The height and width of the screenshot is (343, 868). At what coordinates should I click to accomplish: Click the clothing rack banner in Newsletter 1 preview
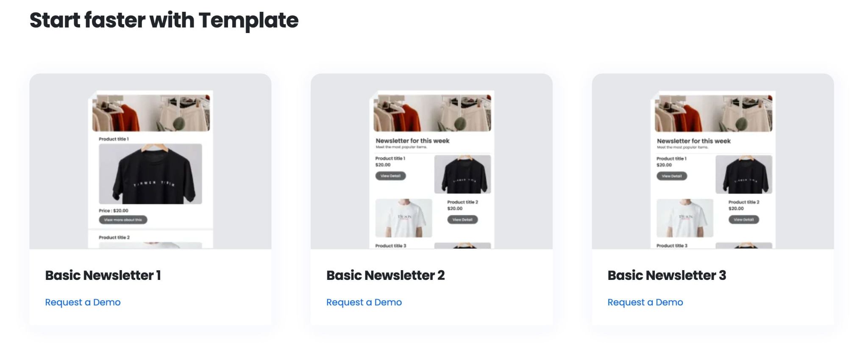[151, 113]
